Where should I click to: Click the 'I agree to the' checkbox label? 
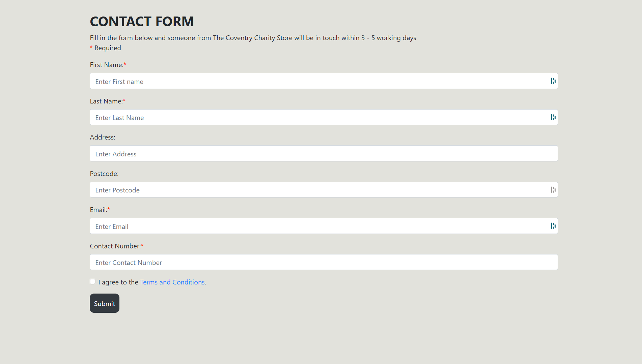[118, 282]
